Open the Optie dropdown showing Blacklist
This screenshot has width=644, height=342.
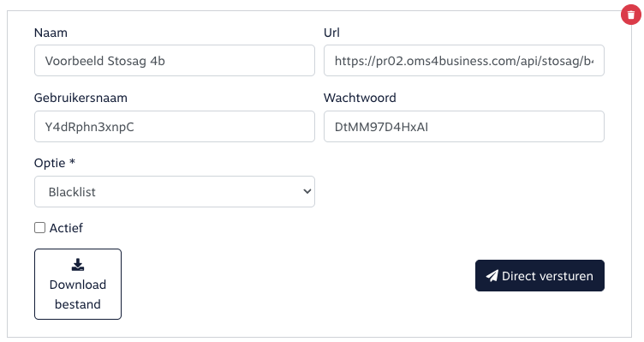point(175,191)
